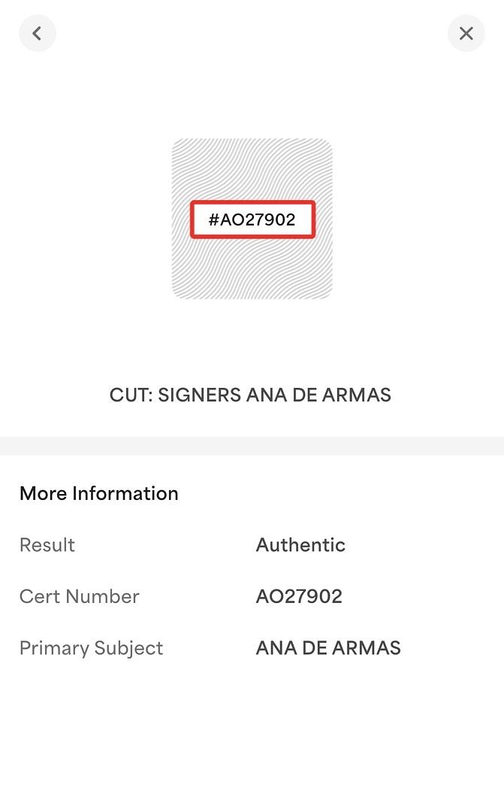Click the Authentic result value
Screen dimensions: 504x812
click(x=300, y=545)
